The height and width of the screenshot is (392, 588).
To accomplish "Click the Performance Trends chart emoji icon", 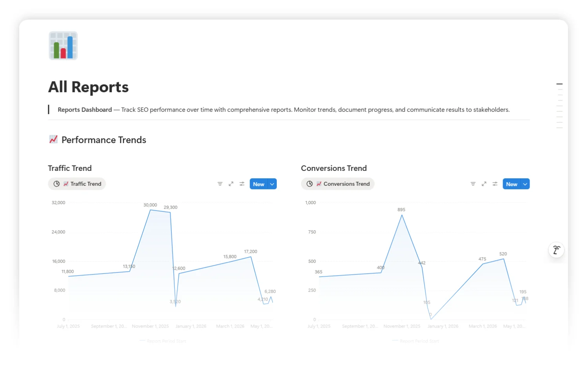I will point(53,139).
